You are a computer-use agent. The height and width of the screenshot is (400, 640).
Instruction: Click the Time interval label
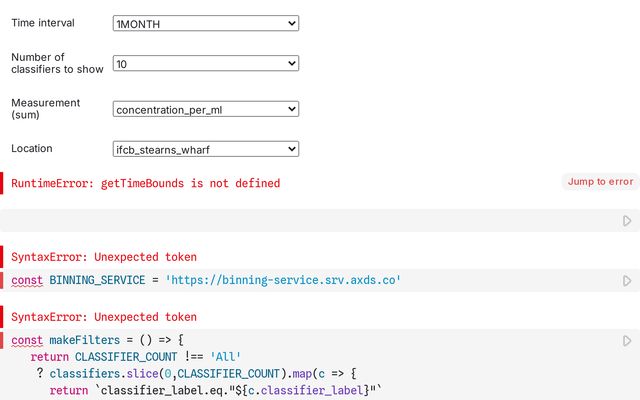pos(43,23)
